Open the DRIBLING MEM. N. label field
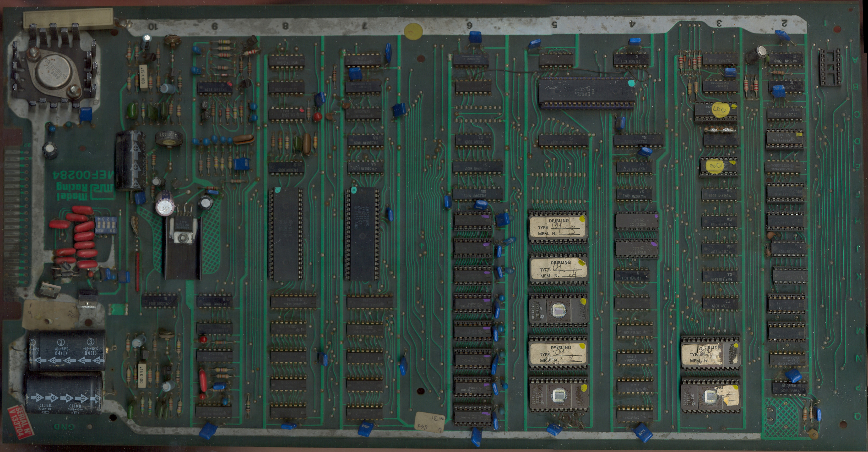This screenshot has width=868, height=452. [x=548, y=234]
